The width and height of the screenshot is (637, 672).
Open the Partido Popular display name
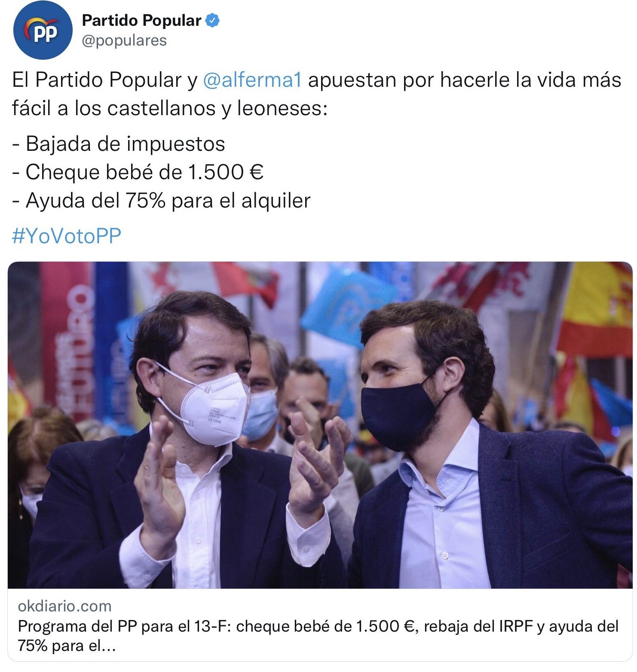click(141, 20)
